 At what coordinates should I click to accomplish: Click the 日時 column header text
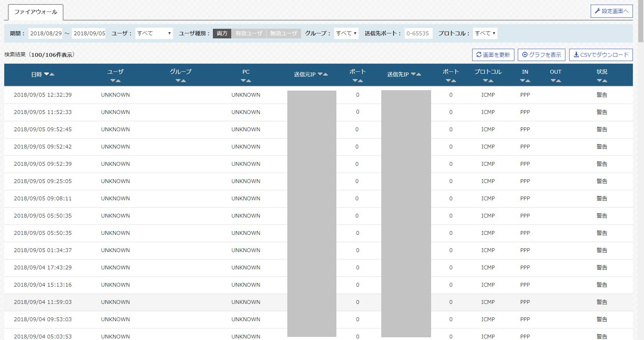36,74
